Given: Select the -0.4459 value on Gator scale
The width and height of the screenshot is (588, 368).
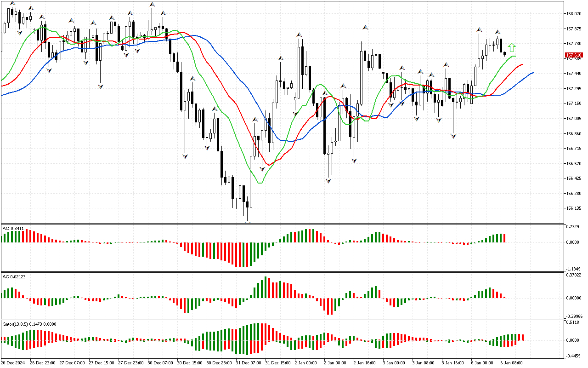Looking at the screenshot, I should click(x=574, y=356).
